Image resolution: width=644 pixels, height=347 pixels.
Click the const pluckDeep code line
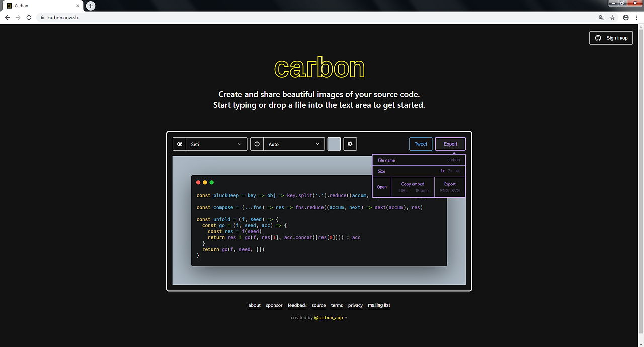pos(282,195)
